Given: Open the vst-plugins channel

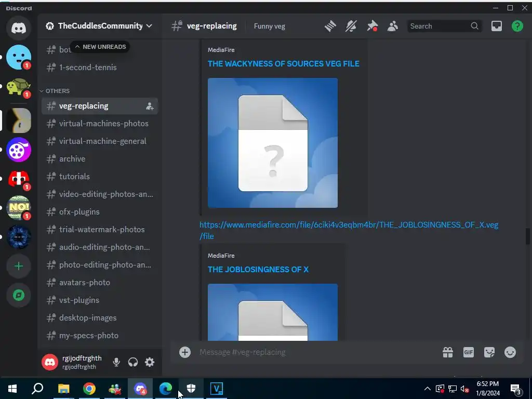Looking at the screenshot, I should point(99,300).
